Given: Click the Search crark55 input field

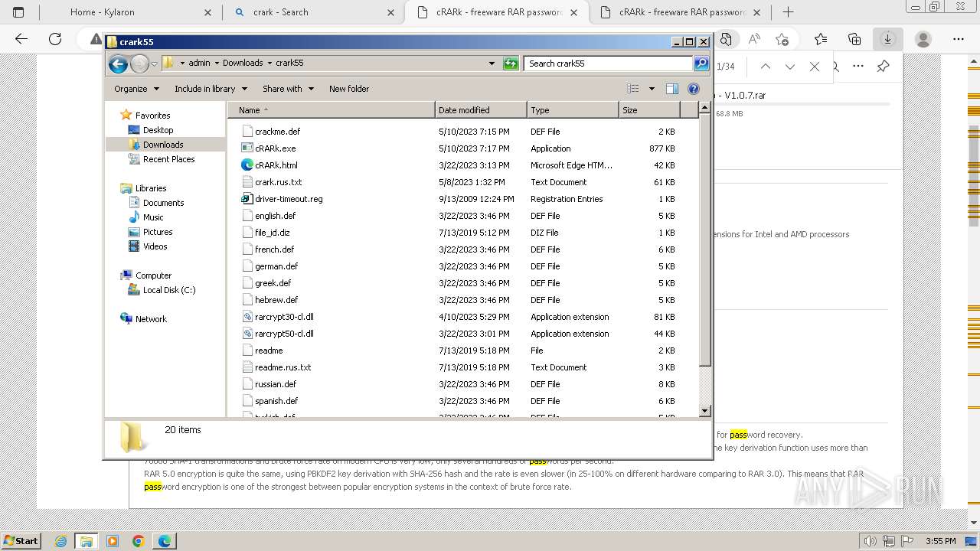Looking at the screenshot, I should point(609,64).
